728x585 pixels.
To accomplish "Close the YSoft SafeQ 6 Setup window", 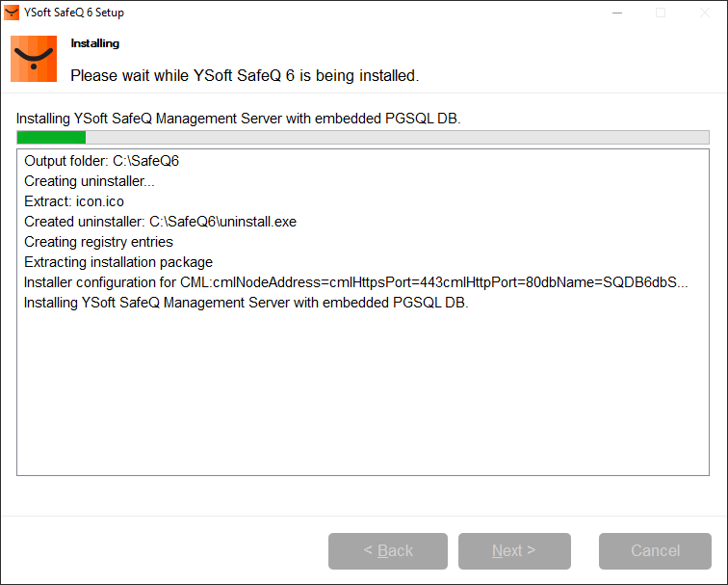I will click(705, 13).
